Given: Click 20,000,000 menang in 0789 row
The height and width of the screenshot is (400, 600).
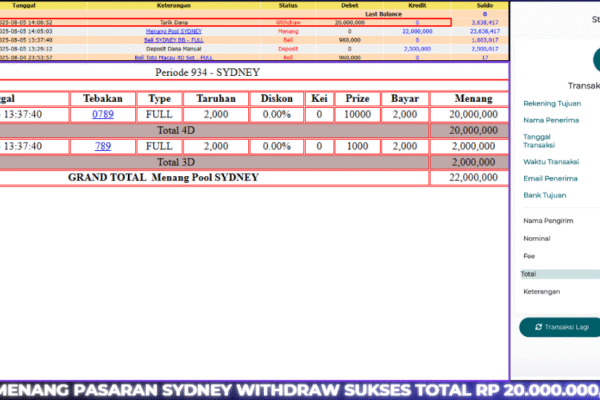Looking at the screenshot, I should (473, 114).
